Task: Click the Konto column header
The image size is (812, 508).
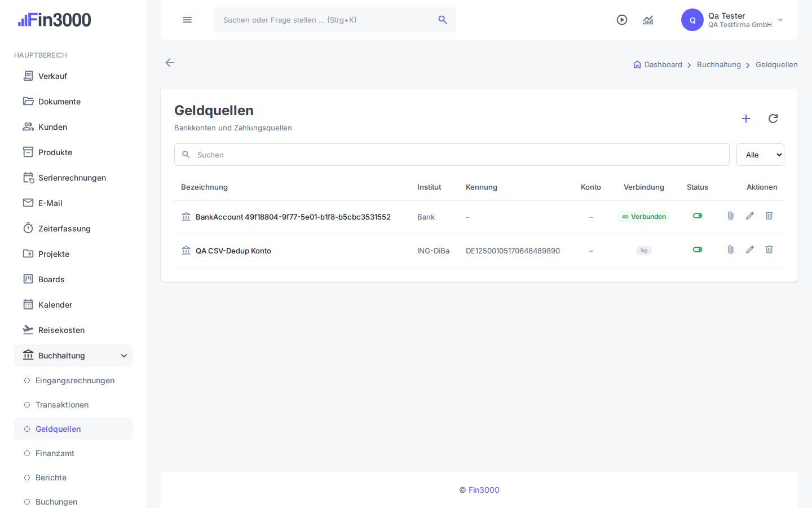Action: click(591, 187)
